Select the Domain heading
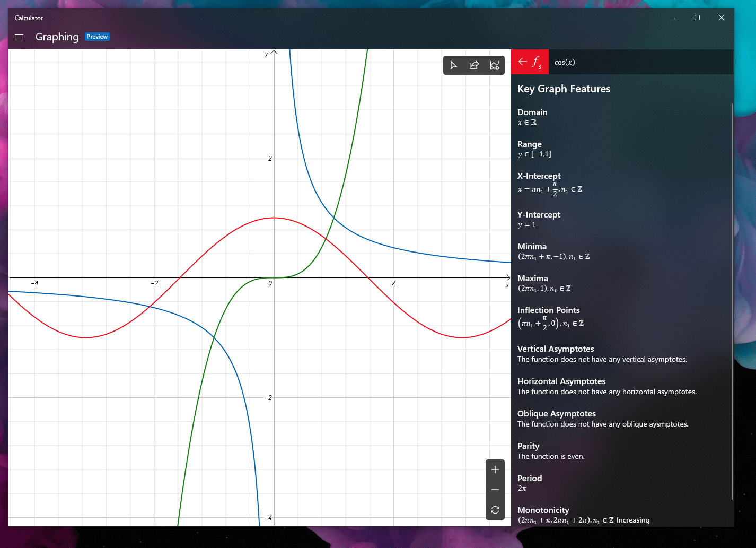Image resolution: width=756 pixels, height=548 pixels. pyautogui.click(x=532, y=112)
